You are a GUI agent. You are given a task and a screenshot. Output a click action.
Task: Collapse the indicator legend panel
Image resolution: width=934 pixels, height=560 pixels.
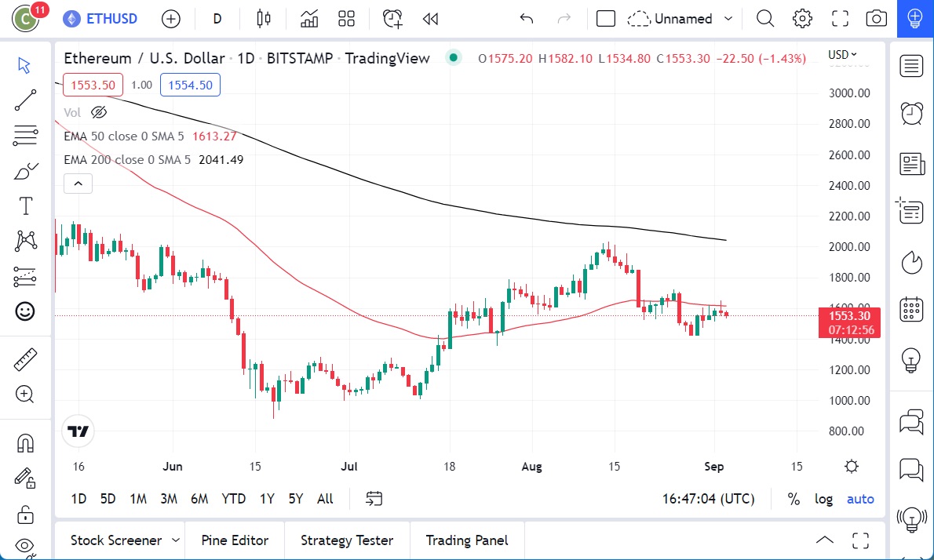[x=78, y=183]
